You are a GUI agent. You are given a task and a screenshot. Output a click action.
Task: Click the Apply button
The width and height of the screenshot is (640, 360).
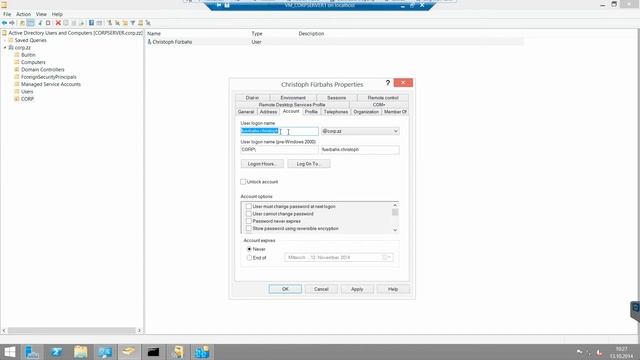coord(357,289)
